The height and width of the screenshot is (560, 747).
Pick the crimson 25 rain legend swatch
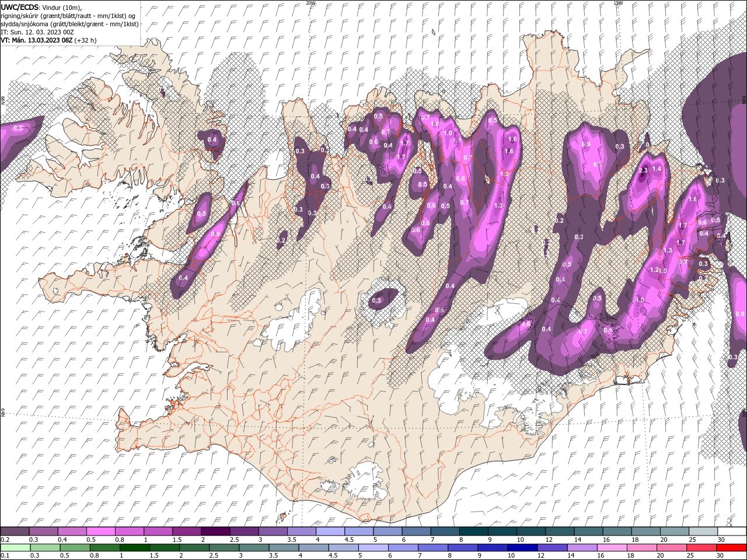702,547
